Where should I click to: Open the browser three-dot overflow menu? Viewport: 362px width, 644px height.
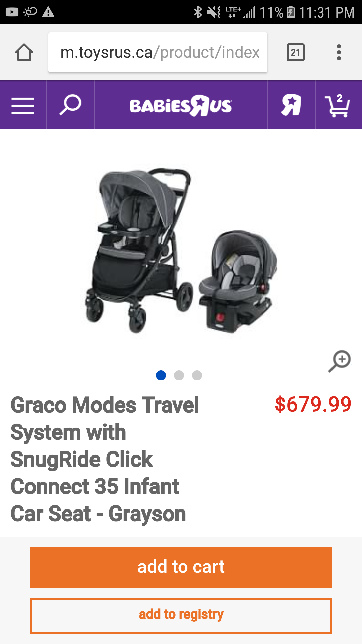[339, 52]
